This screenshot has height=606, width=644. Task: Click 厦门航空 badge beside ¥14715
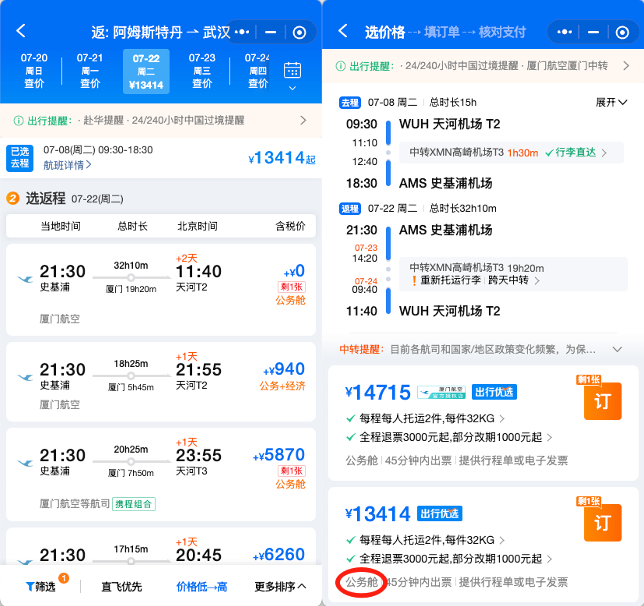442,392
